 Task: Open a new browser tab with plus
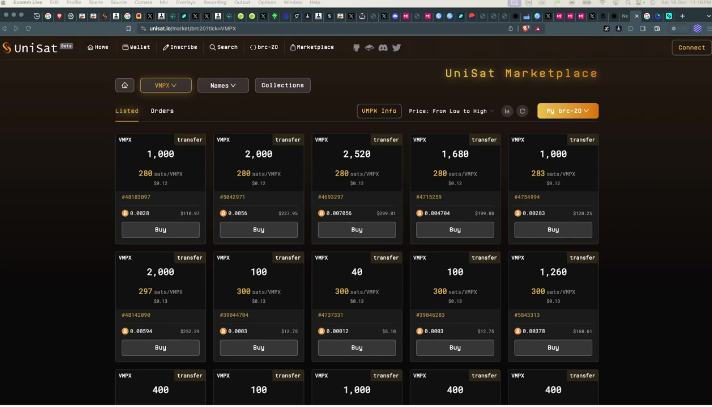[x=682, y=16]
